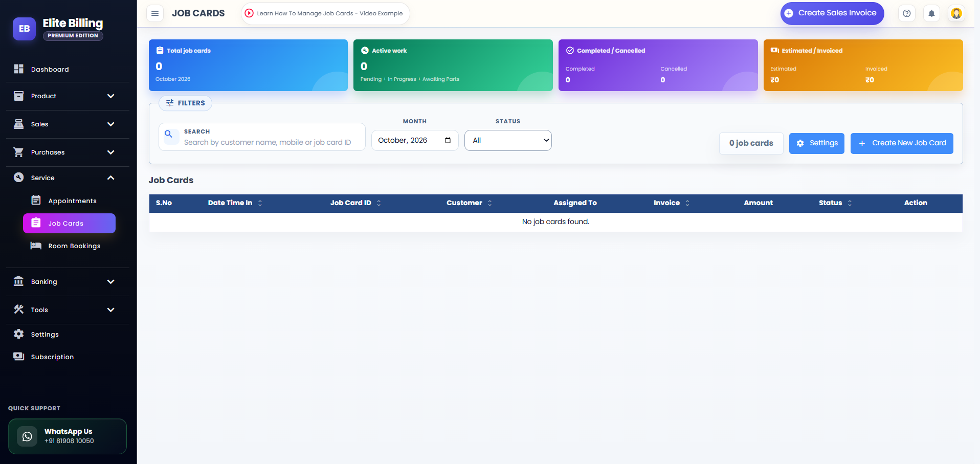Open Job Cards in sidebar
980x464 pixels.
click(x=69, y=223)
